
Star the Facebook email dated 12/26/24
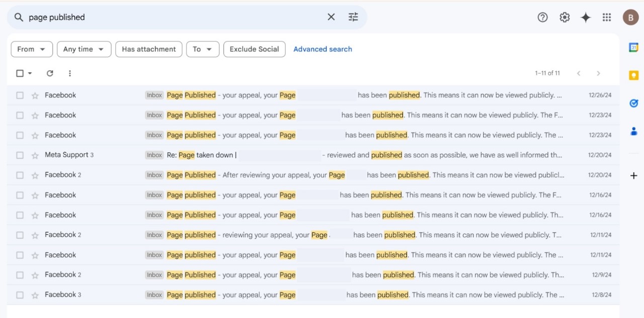[35, 95]
